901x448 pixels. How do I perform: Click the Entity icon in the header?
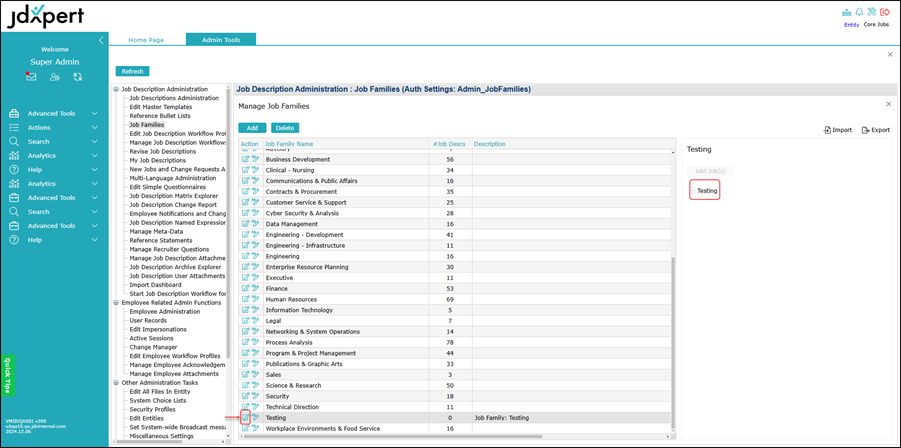coord(848,12)
